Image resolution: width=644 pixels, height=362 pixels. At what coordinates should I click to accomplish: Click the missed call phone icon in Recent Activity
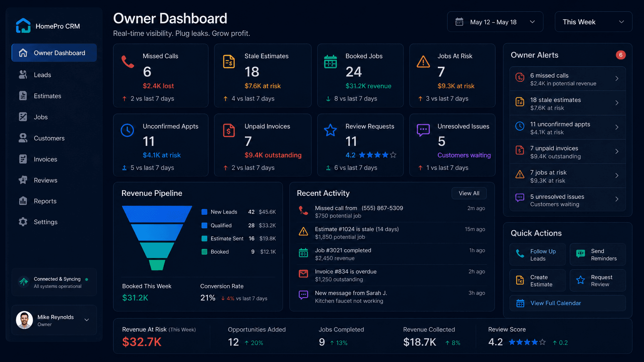(304, 210)
